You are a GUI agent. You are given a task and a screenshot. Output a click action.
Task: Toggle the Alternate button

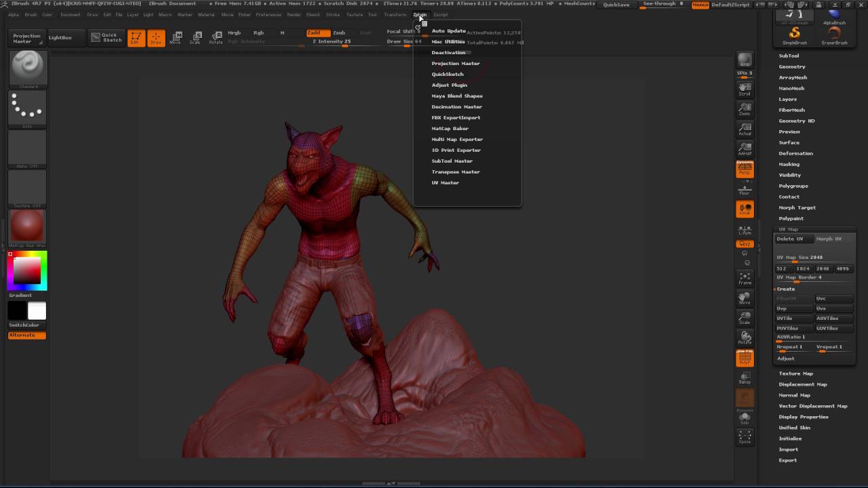(27, 335)
